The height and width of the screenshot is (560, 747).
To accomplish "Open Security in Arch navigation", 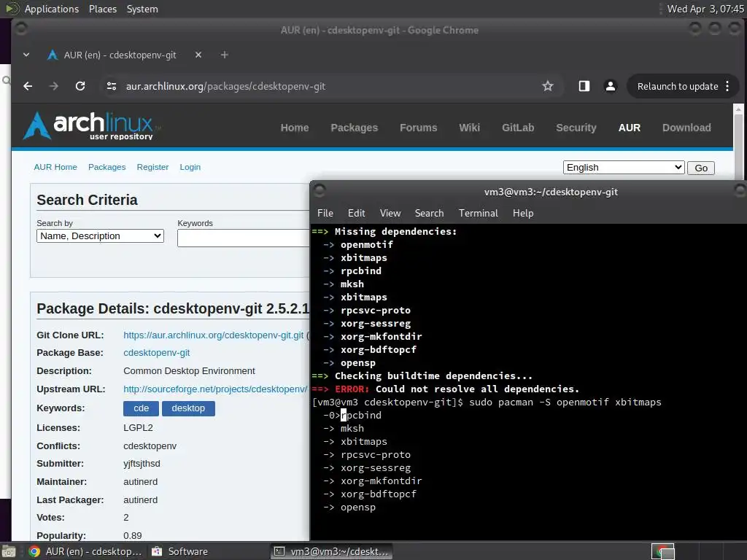I will (576, 128).
